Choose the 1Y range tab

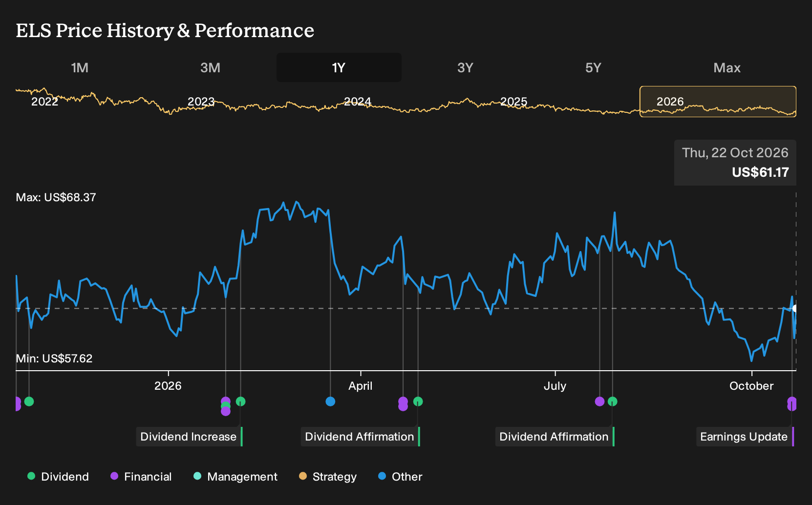click(339, 67)
